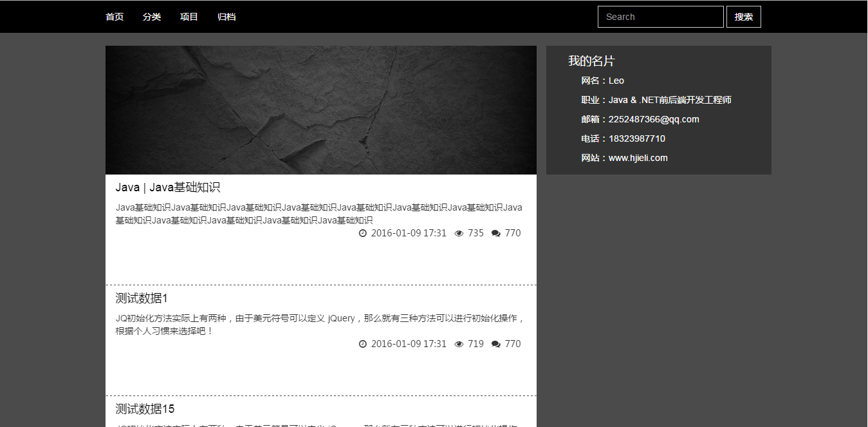Click the 职业 Java & .NET line
The height and width of the screenshot is (427, 868).
656,100
